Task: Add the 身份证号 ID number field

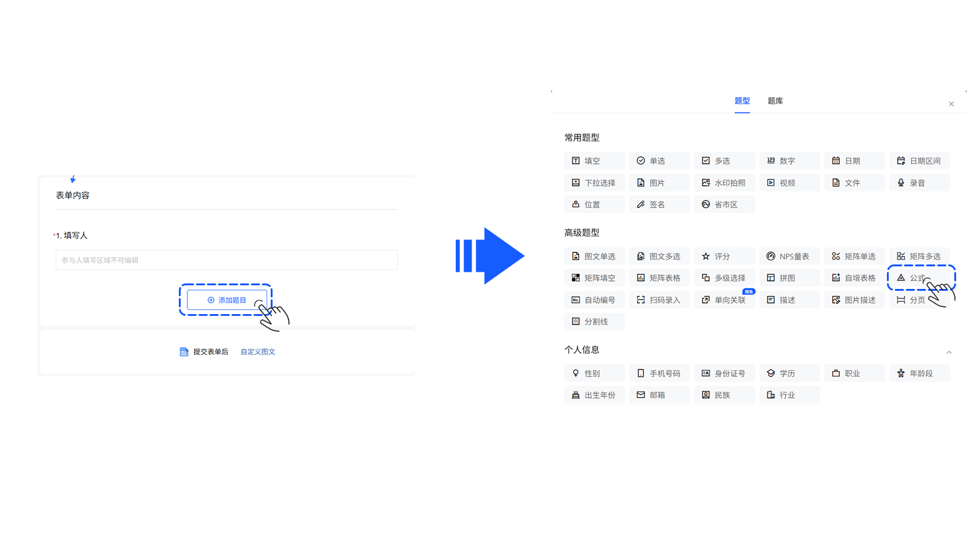Action: point(724,373)
